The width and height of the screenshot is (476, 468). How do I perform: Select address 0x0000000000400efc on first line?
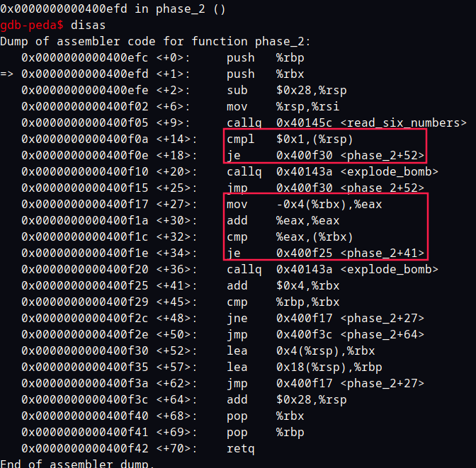(x=85, y=57)
